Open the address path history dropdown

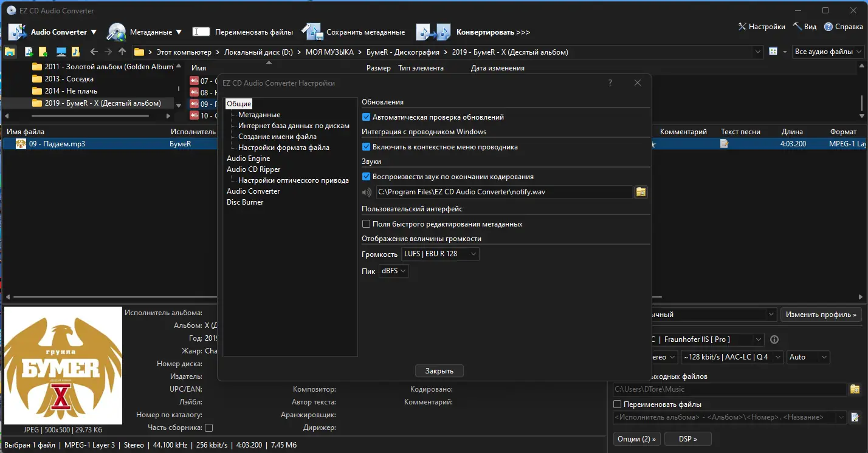758,52
